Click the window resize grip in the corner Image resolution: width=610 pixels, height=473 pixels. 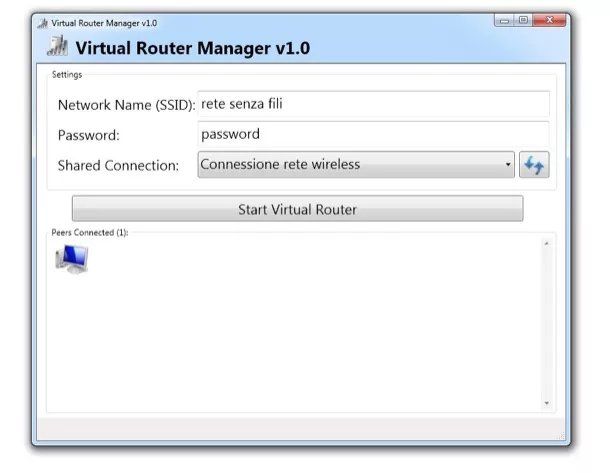(561, 437)
